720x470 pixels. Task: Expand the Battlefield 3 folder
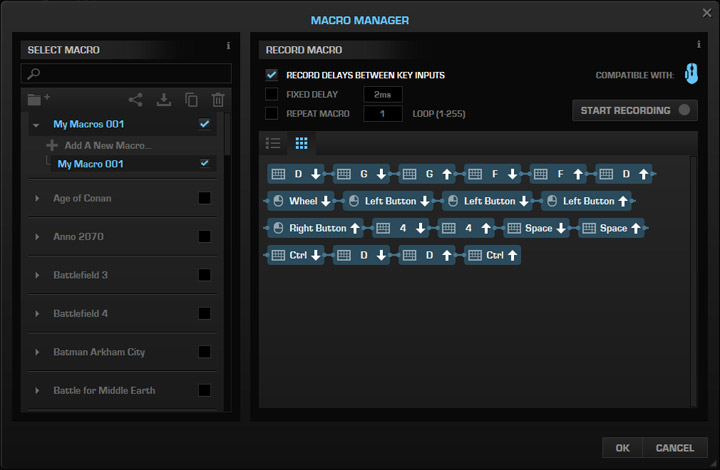coord(37,275)
